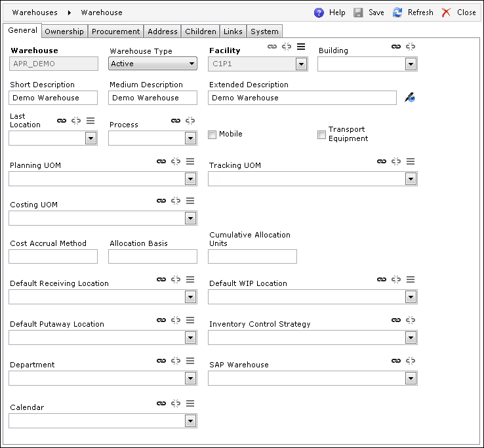Click the Short Description input field
Screen dimensions: 484x448
pos(53,98)
